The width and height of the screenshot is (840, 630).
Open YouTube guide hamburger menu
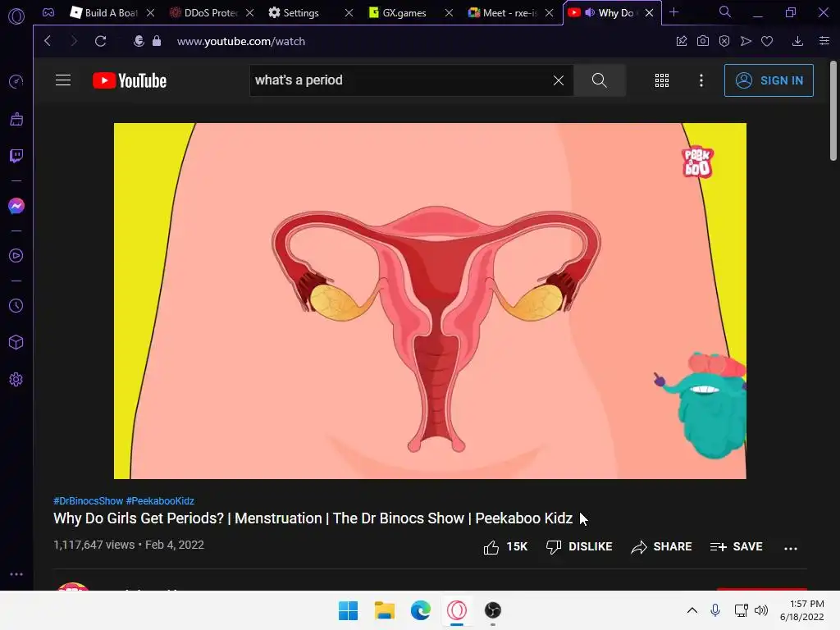point(63,80)
